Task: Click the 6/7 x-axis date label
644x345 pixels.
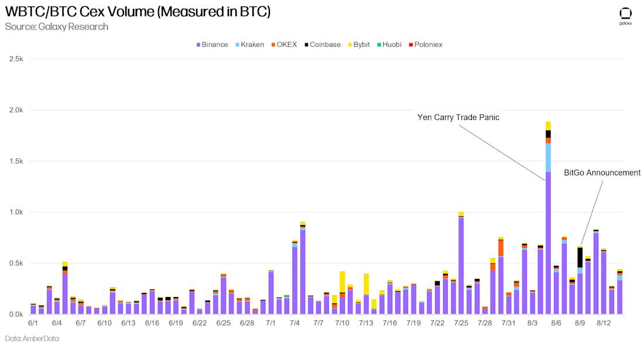Action: [81, 323]
